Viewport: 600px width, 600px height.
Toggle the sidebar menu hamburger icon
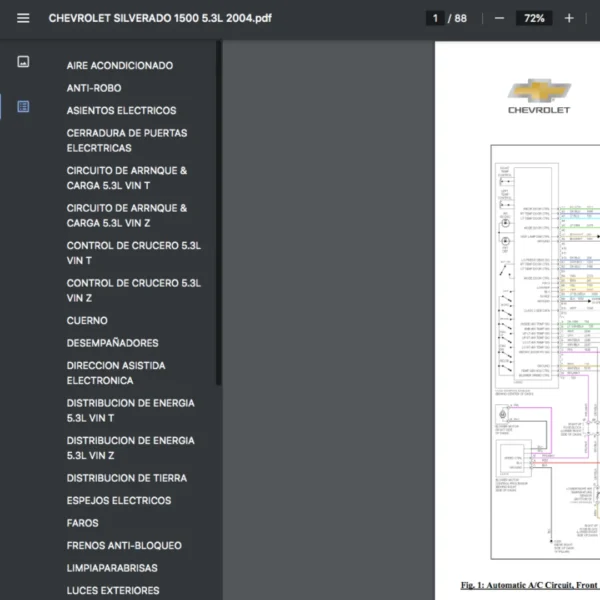(23, 18)
